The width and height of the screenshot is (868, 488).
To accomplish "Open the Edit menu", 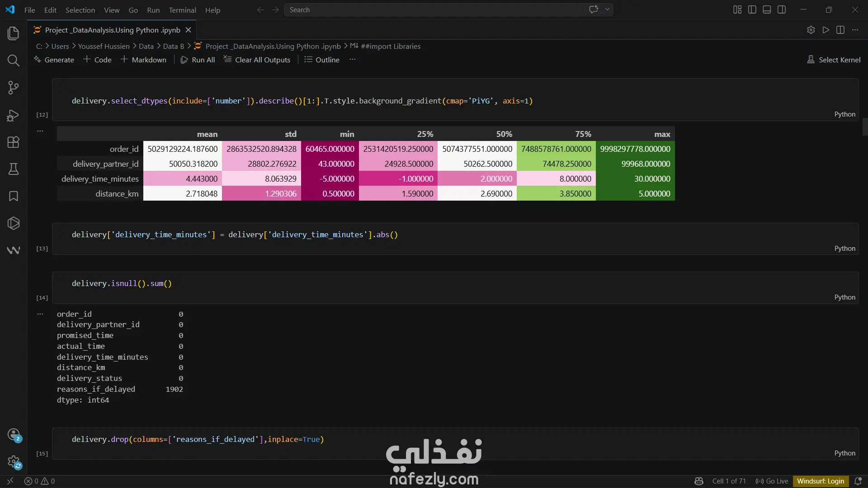I will tap(50, 10).
